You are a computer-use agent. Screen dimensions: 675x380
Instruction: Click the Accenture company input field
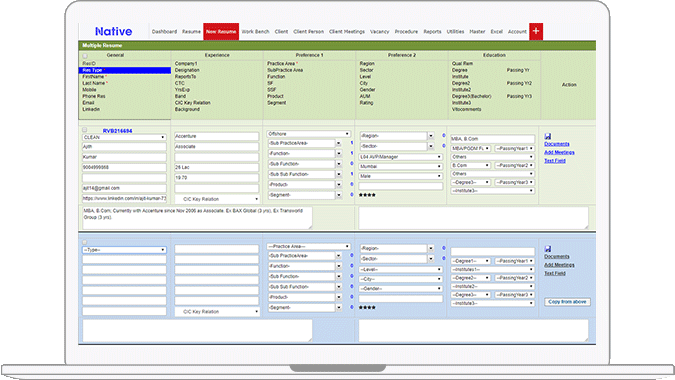[x=217, y=136]
